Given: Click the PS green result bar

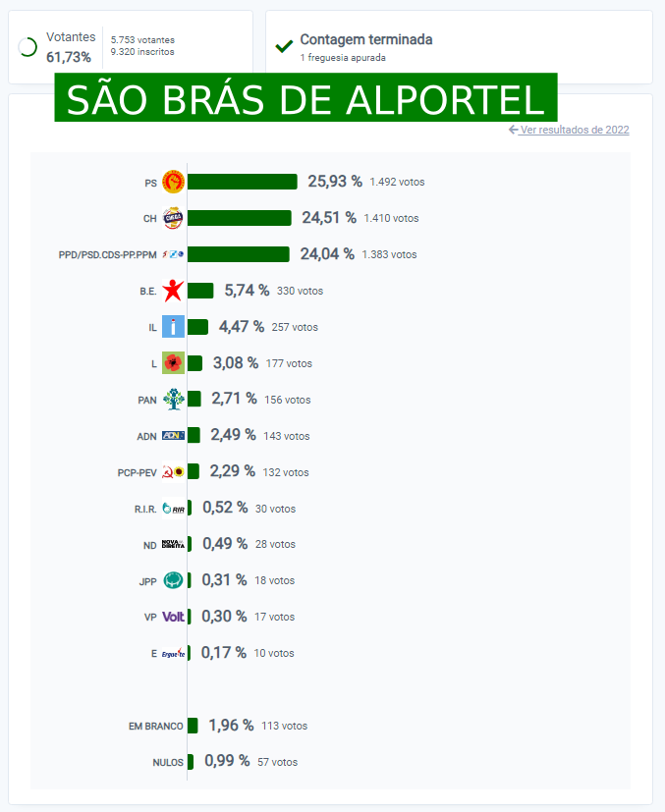Looking at the screenshot, I should 243,182.
